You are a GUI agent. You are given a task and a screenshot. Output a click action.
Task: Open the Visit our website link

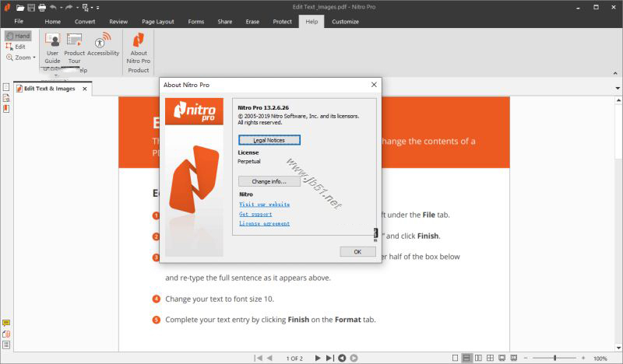point(264,205)
